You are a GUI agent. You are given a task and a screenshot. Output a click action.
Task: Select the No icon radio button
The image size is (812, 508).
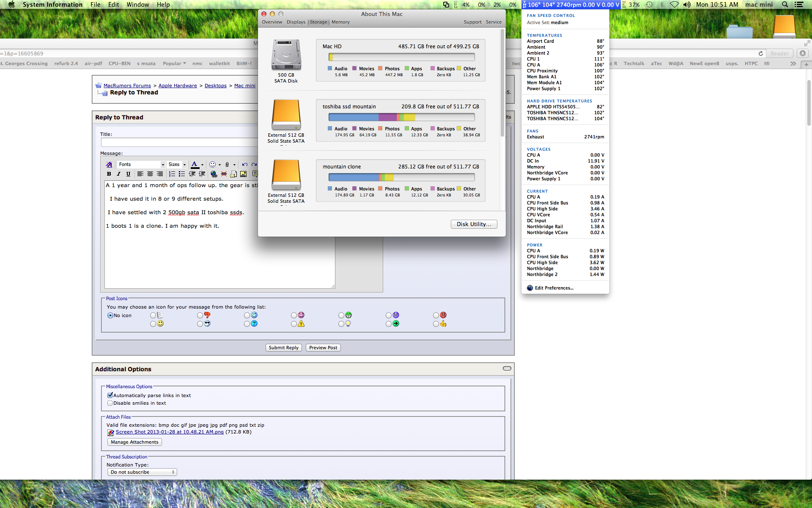click(110, 315)
